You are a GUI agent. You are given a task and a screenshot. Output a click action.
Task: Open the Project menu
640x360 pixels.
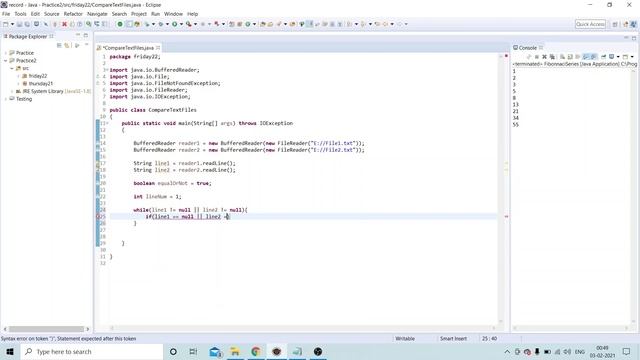click(139, 14)
